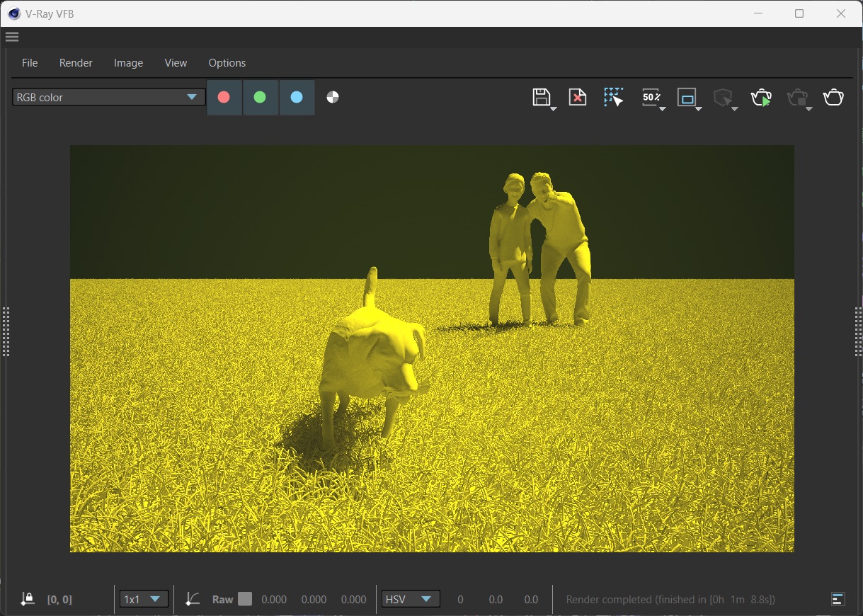Click the 50% test resolution icon
This screenshot has height=616, width=863.
[x=651, y=98]
